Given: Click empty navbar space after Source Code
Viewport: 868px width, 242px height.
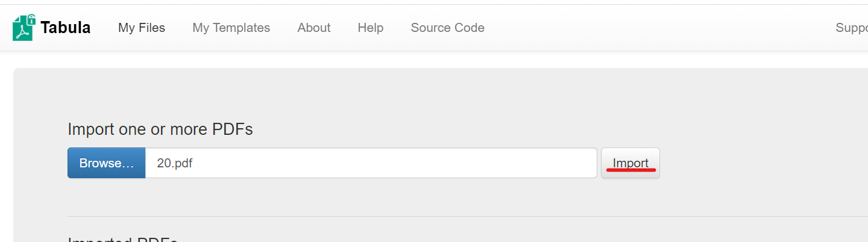Looking at the screenshot, I should tap(657, 28).
